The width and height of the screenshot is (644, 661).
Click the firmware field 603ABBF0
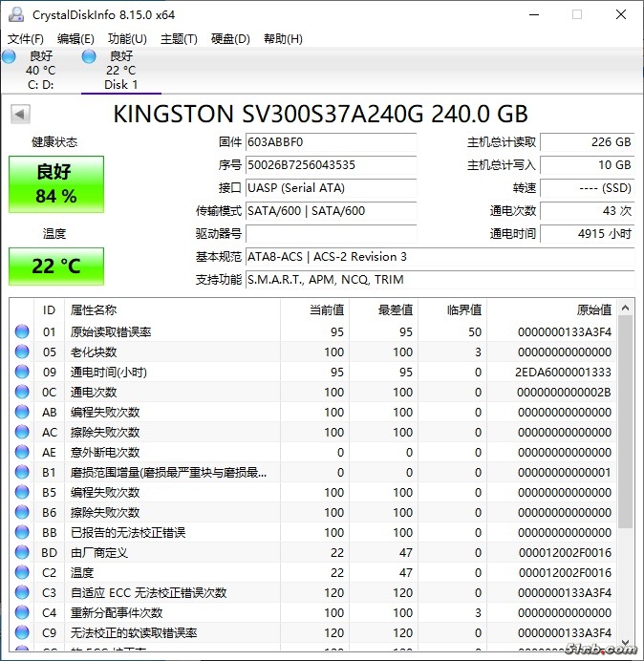click(x=331, y=142)
